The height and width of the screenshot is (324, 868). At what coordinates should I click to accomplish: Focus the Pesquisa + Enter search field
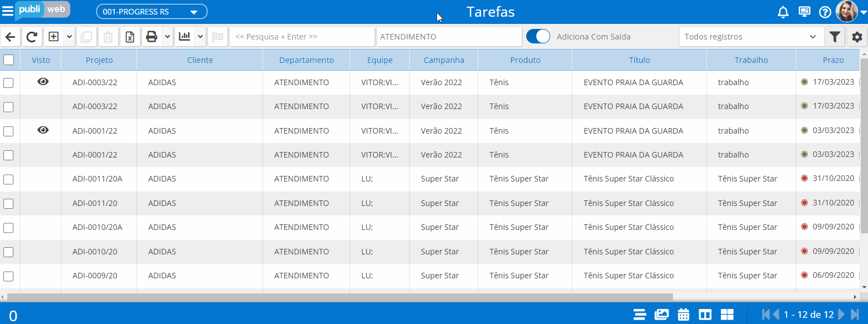302,37
